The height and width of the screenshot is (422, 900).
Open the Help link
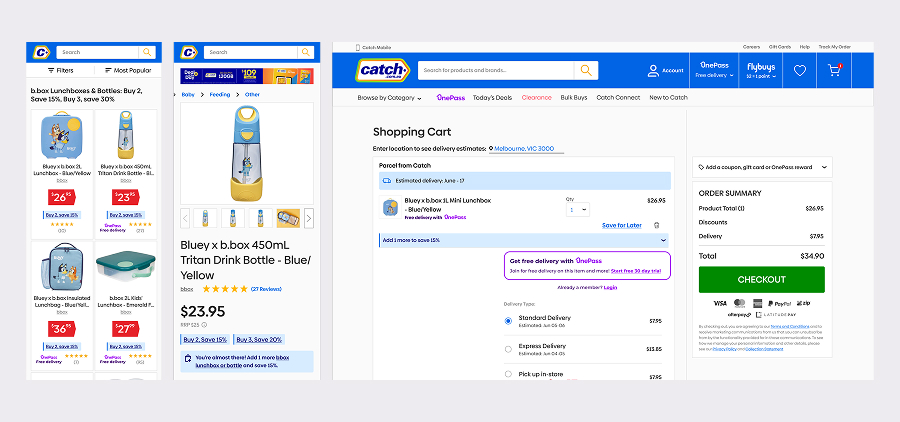(x=805, y=47)
